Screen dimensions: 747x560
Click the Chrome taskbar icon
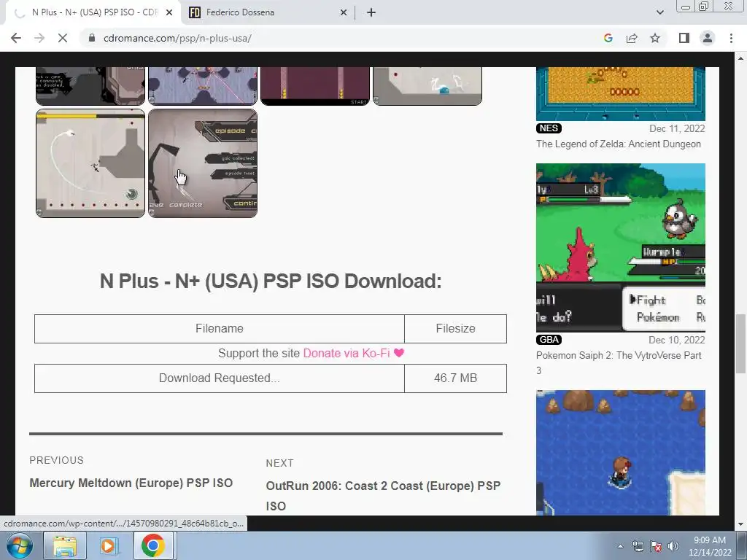coord(152,545)
